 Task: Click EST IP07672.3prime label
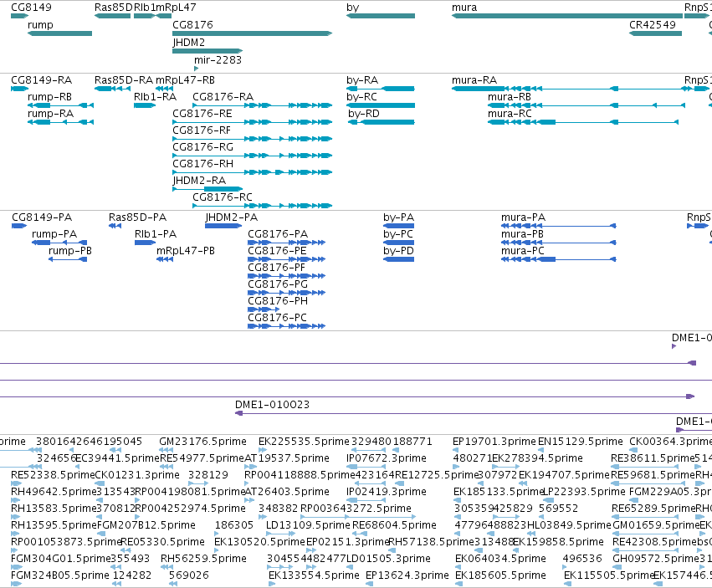[387, 458]
